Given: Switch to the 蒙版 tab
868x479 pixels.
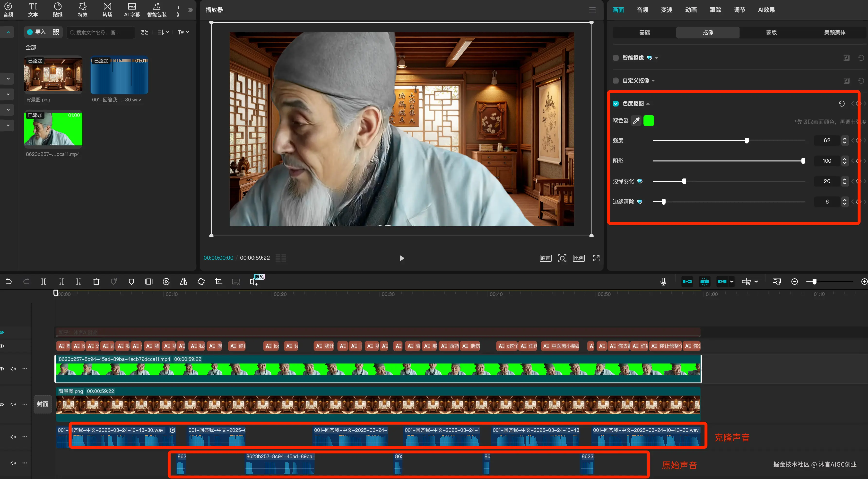Looking at the screenshot, I should 771,32.
